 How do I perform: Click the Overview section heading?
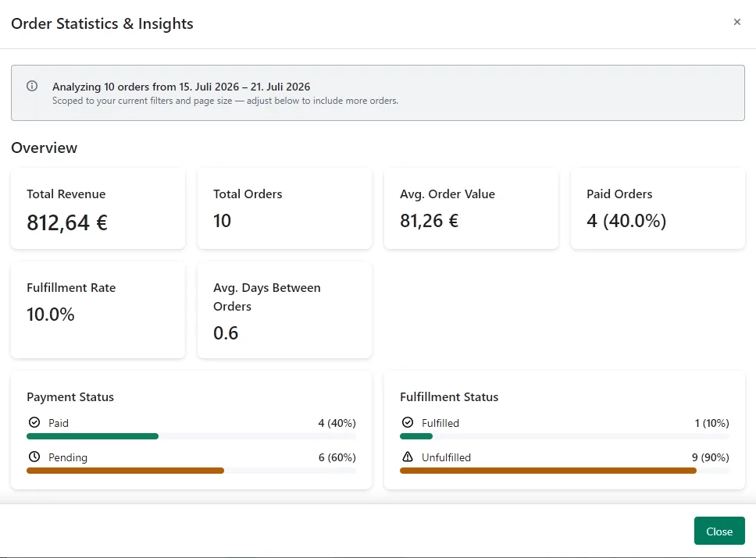pyautogui.click(x=44, y=147)
